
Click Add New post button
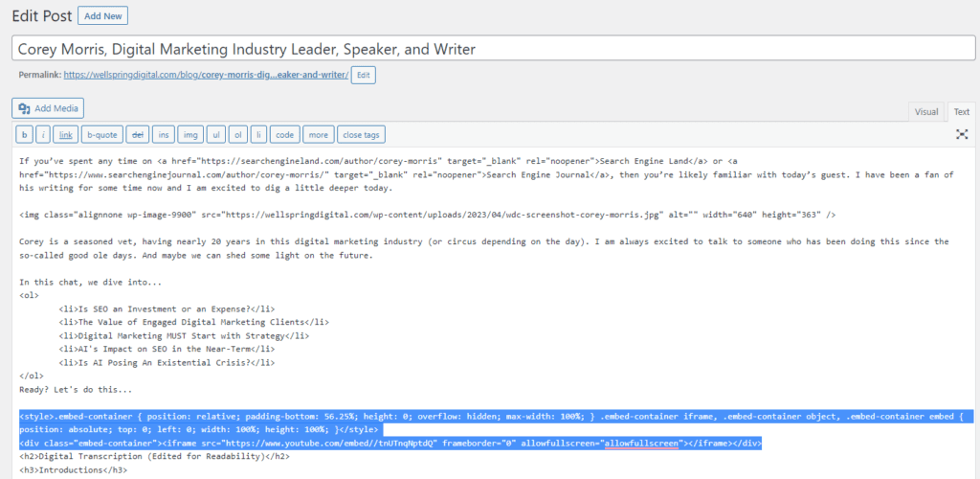tap(103, 15)
